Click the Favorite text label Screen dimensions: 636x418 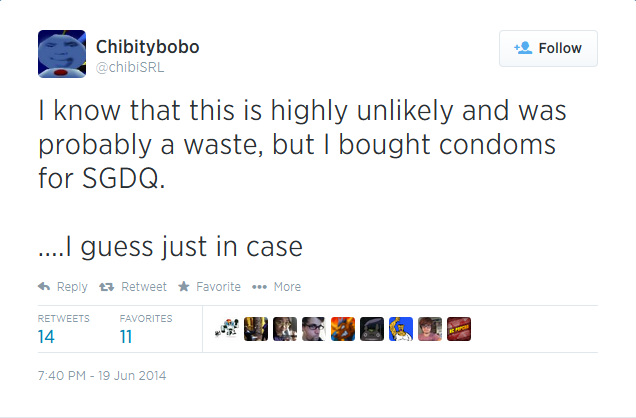[218, 287]
